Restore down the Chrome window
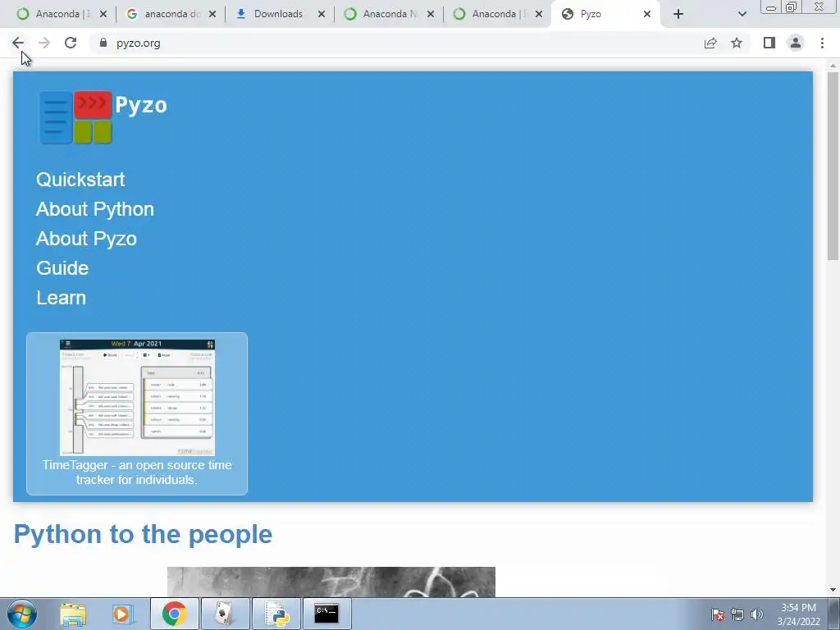The width and height of the screenshot is (840, 630). pyautogui.click(x=791, y=7)
